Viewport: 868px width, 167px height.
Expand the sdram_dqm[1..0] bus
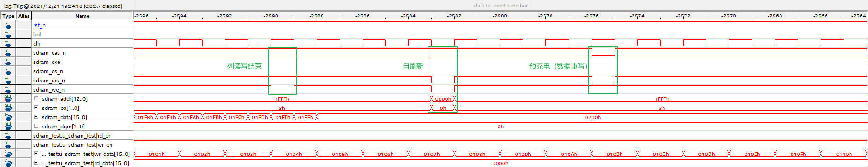(x=36, y=126)
